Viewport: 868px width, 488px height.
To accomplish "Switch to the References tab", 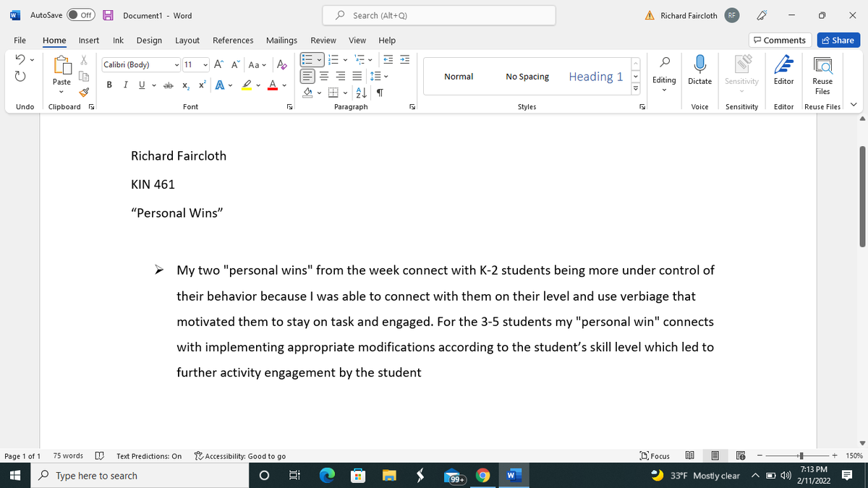I will point(233,40).
